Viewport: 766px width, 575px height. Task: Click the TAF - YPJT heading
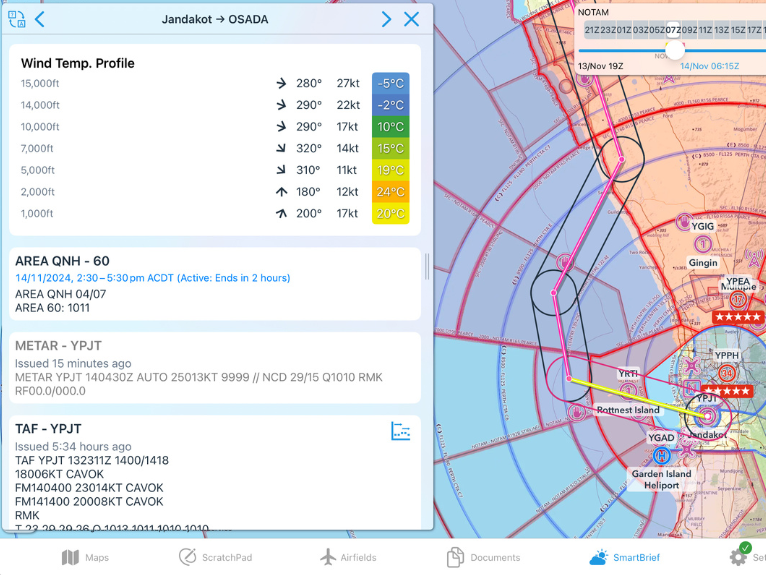tap(48, 429)
